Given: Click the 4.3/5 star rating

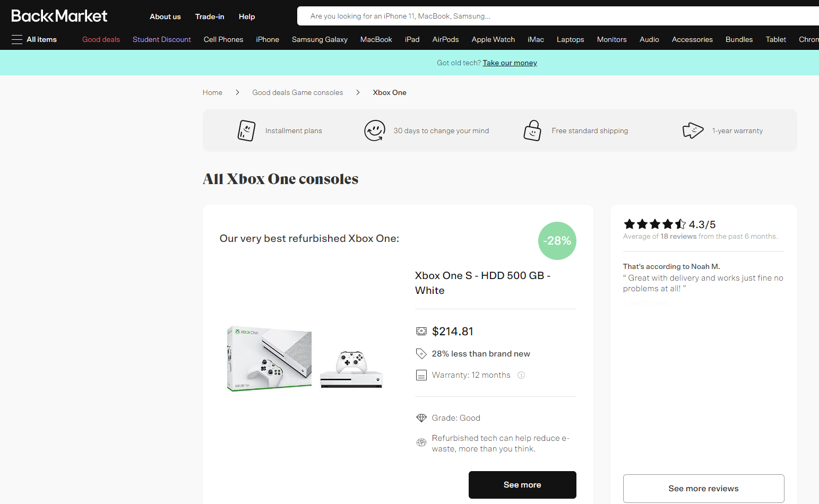Looking at the screenshot, I should coord(670,224).
